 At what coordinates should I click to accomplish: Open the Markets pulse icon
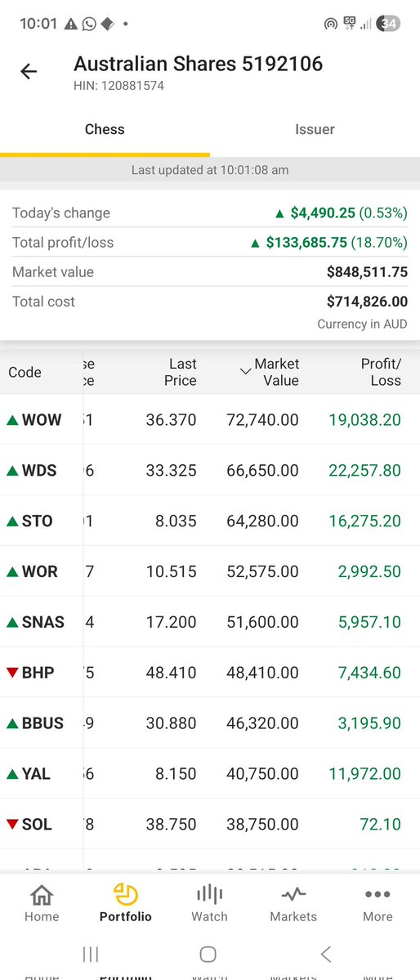293,894
